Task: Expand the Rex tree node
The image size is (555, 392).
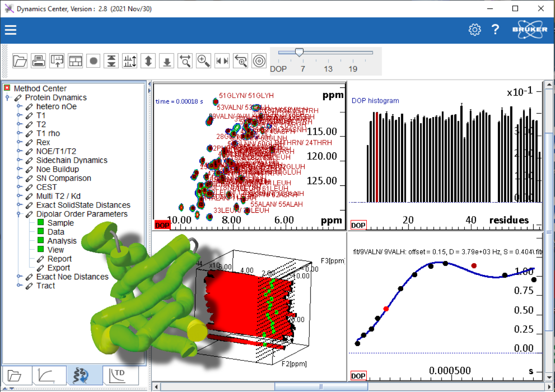Action: coord(19,142)
